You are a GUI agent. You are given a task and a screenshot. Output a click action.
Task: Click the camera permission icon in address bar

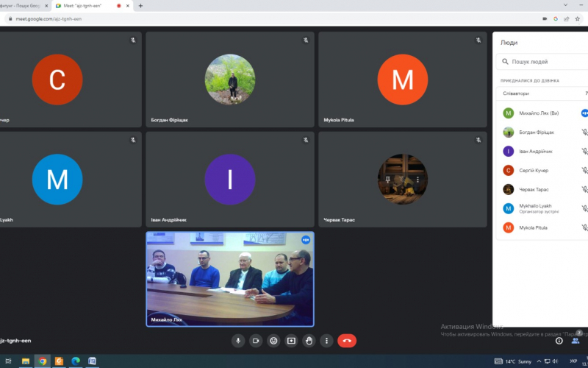pos(545,19)
